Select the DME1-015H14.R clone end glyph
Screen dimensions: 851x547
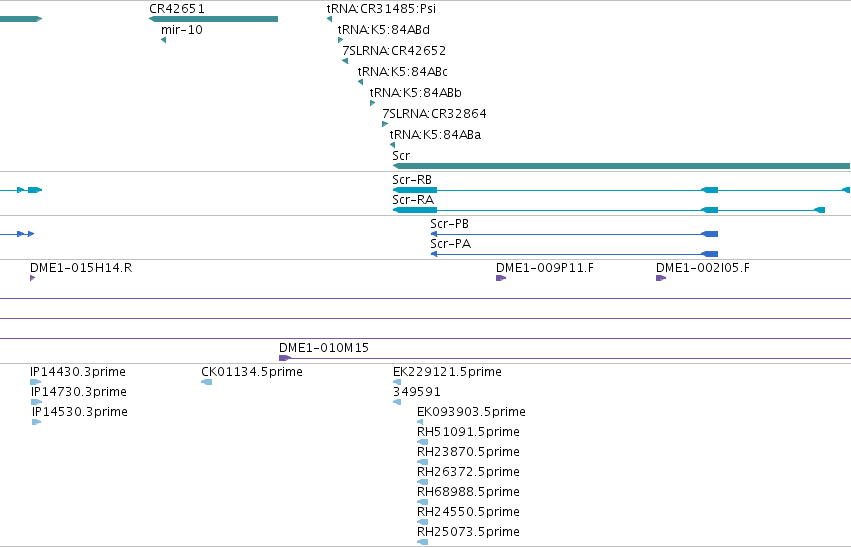point(33,278)
